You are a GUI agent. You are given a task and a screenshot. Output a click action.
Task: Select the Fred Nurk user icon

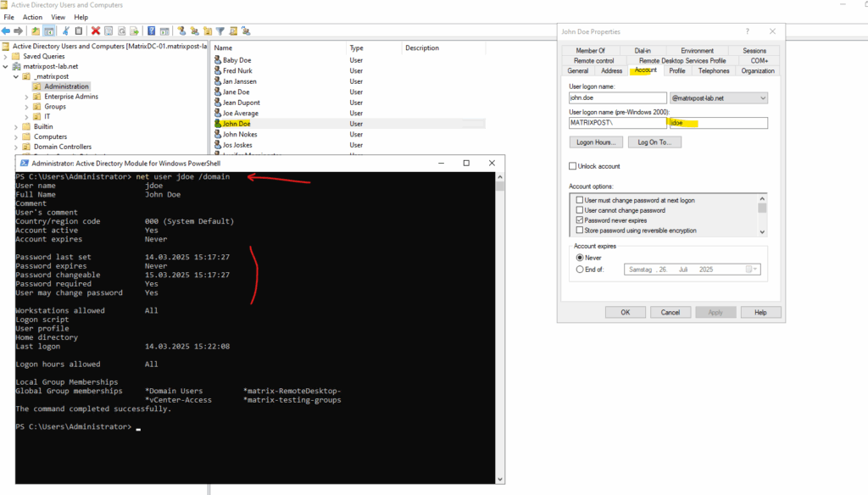pyautogui.click(x=218, y=70)
